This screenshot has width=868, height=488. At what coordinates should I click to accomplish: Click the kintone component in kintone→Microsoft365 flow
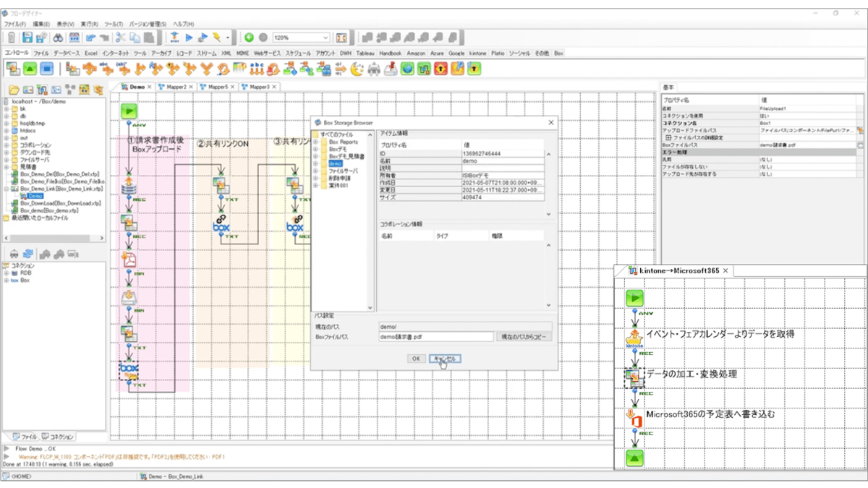click(x=634, y=338)
